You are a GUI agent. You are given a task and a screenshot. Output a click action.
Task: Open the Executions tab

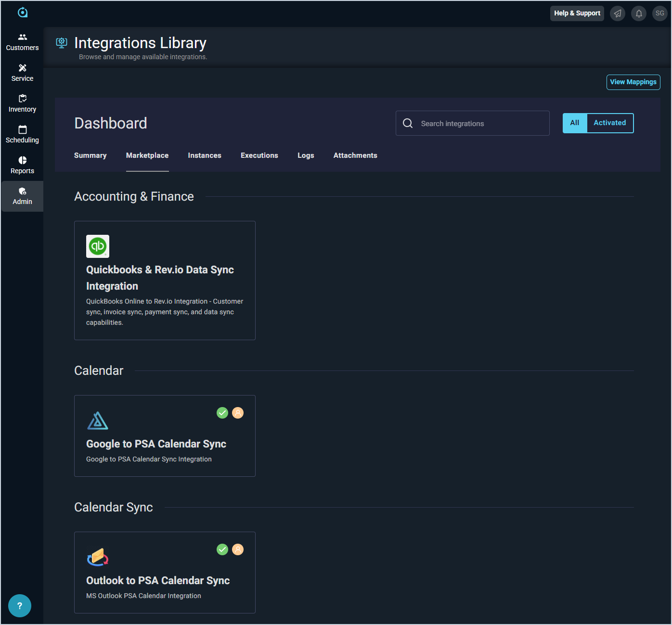pyautogui.click(x=259, y=155)
